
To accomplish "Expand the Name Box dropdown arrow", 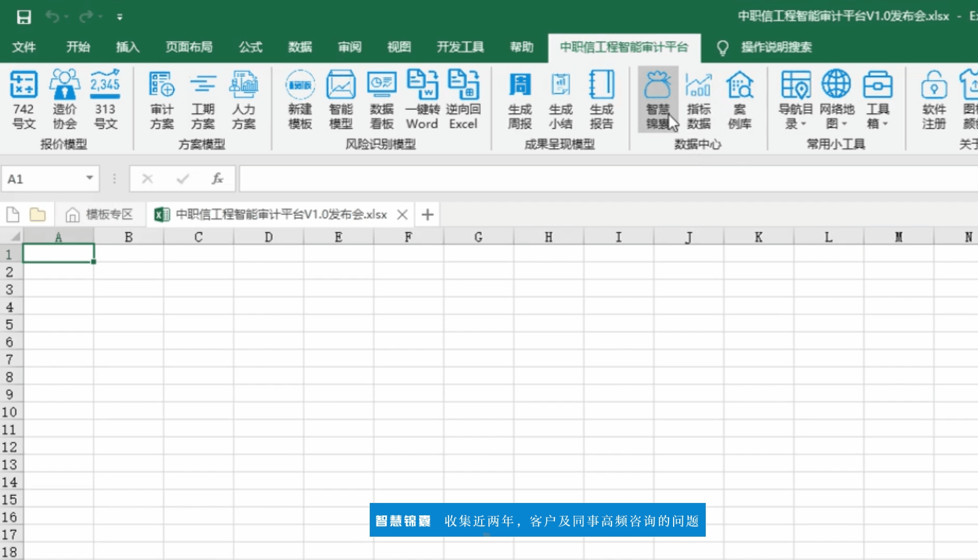I will 90,178.
